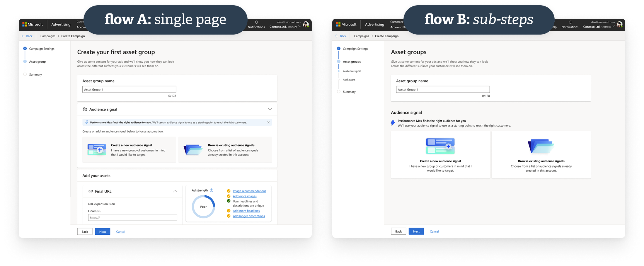The height and width of the screenshot is (266, 644).
Task: Click lightning icon beside Performance Max, flow B
Action: (x=393, y=123)
